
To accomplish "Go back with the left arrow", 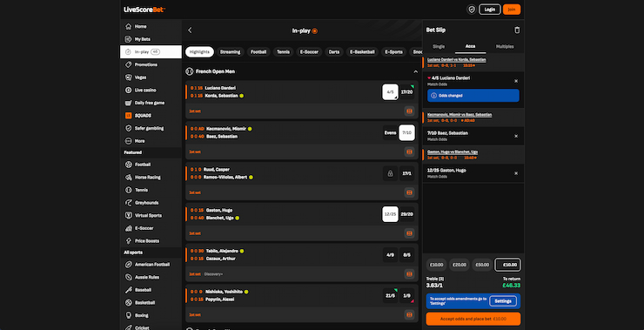I will pos(190,30).
